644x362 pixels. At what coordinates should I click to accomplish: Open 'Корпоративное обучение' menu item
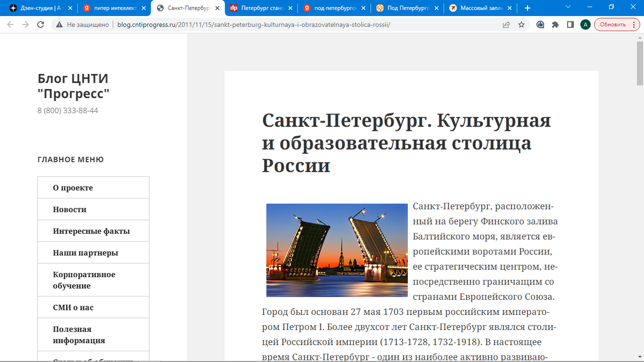93,280
